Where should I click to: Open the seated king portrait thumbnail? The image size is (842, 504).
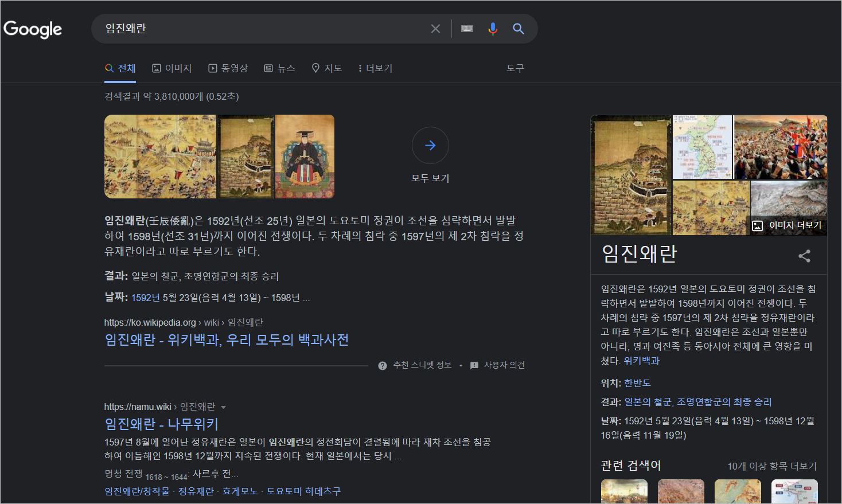click(305, 157)
